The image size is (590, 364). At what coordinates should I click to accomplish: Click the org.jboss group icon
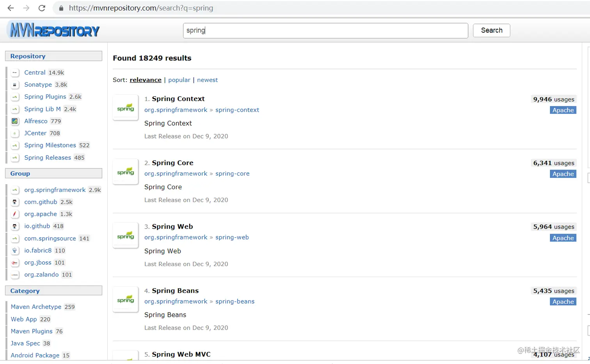coord(15,263)
